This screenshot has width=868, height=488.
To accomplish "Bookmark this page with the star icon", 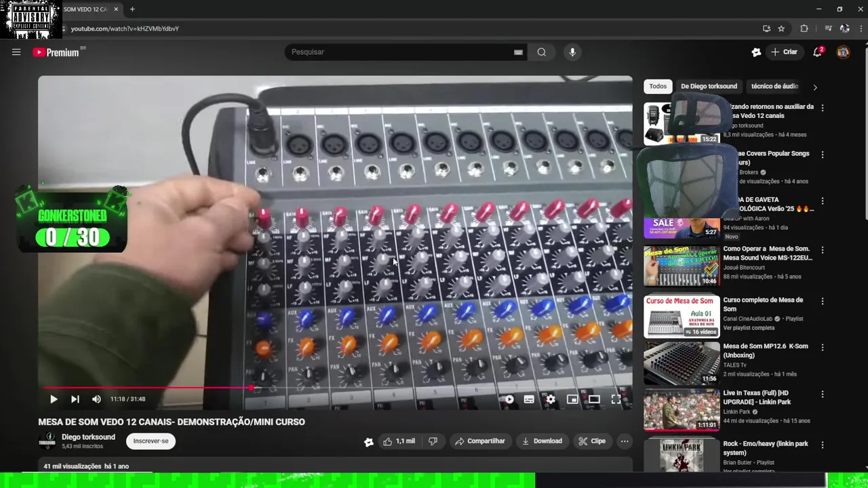I will pyautogui.click(x=781, y=28).
